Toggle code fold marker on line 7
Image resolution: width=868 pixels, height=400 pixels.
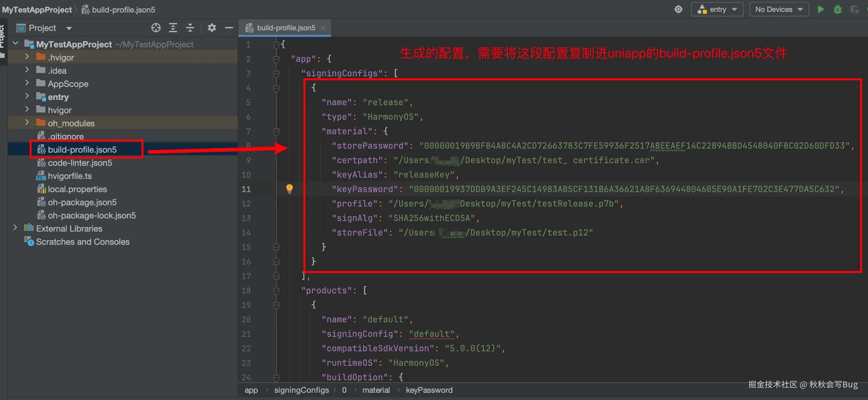pos(276,132)
